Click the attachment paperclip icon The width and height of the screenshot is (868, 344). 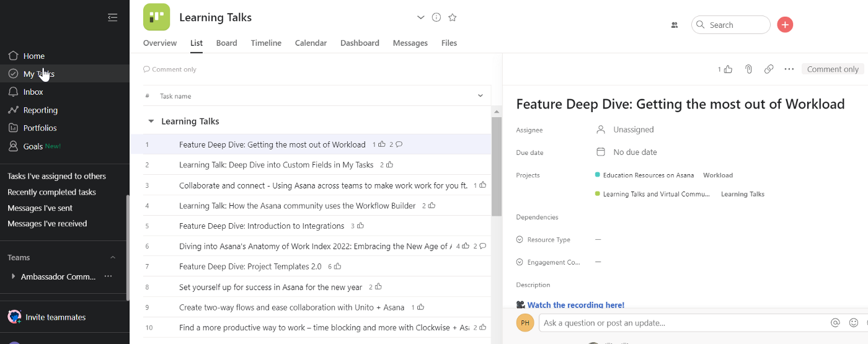pyautogui.click(x=748, y=69)
